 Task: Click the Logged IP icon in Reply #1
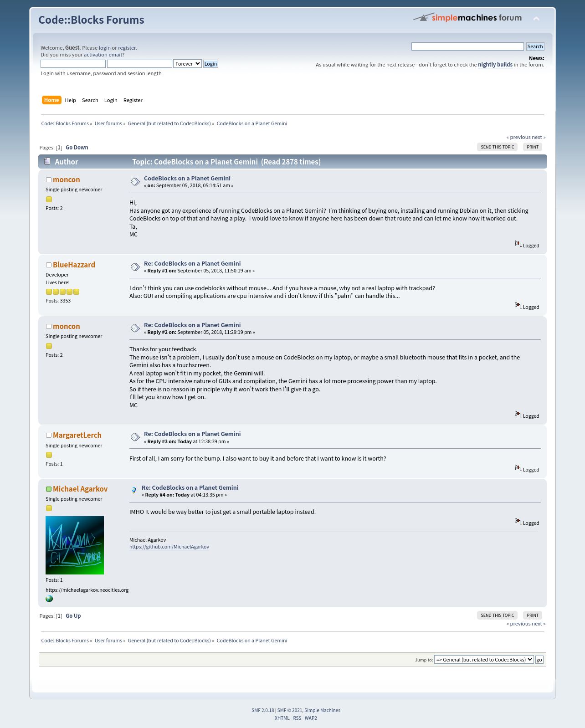pos(518,306)
